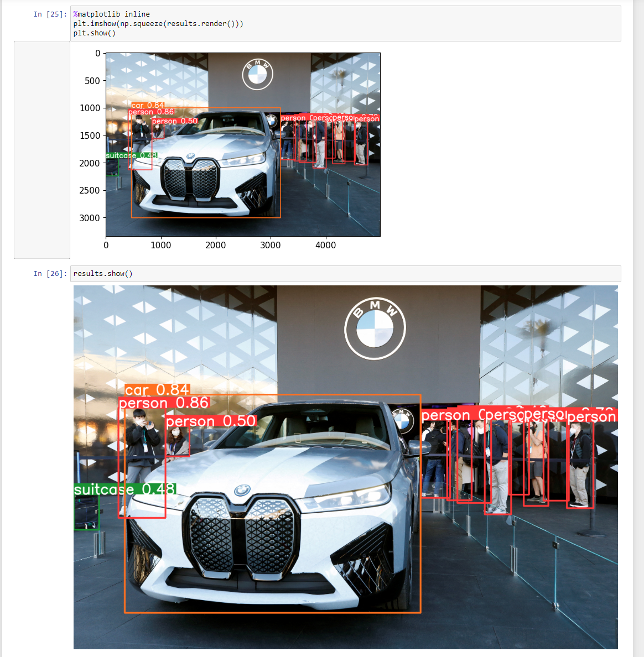This screenshot has height=657, width=644.
Task: Click the matplotlib plot output image
Action: click(x=230, y=150)
